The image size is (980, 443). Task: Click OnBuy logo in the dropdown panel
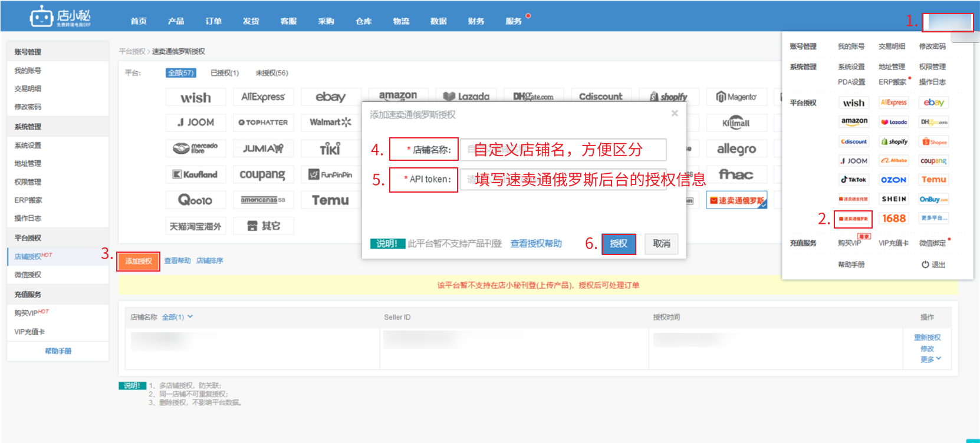(934, 199)
